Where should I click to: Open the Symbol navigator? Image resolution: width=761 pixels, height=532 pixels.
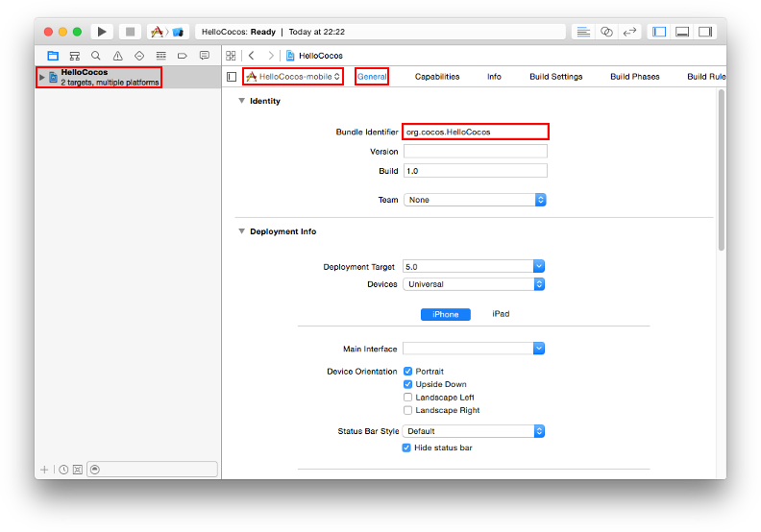pos(74,56)
